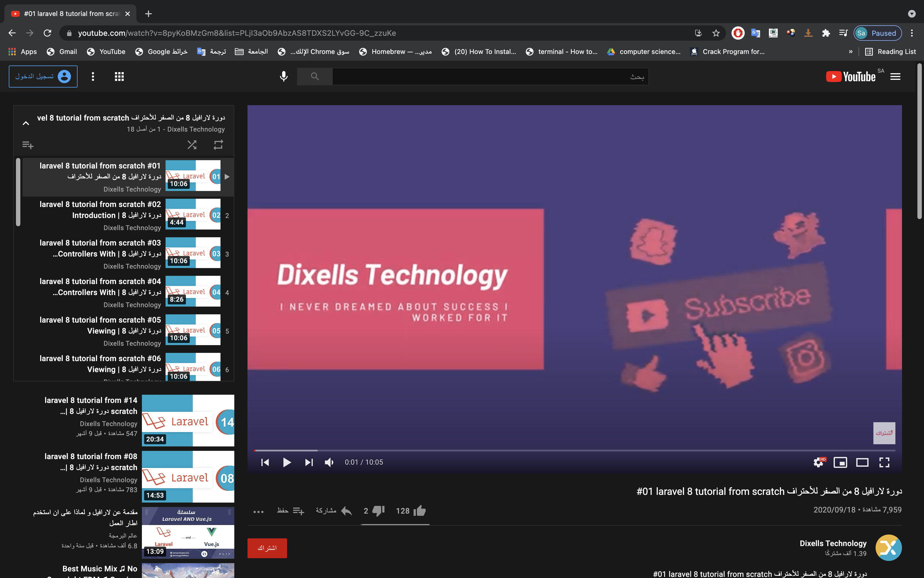Collapse the playlist panel chevron
The height and width of the screenshot is (578, 924).
pyautogui.click(x=26, y=123)
